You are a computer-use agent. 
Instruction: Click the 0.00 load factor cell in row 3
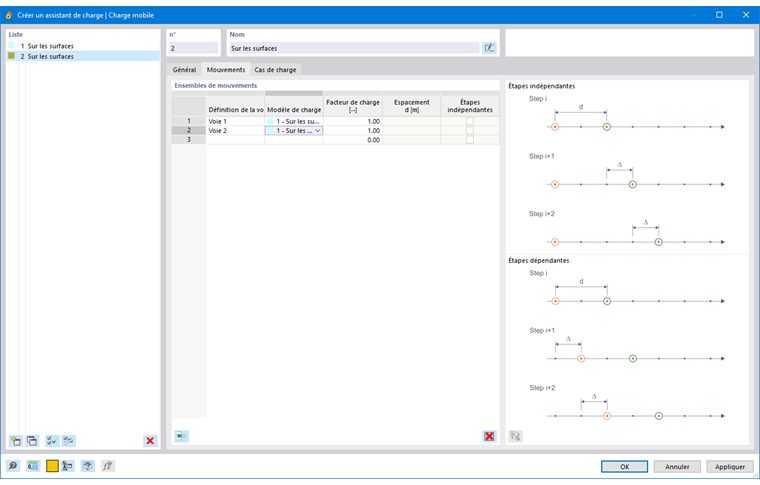tap(353, 140)
